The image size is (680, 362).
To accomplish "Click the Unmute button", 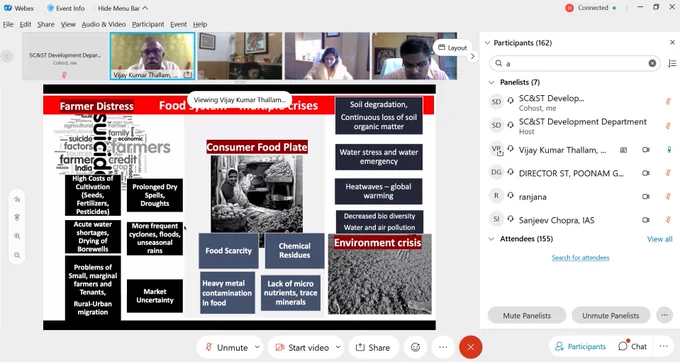I will point(226,347).
